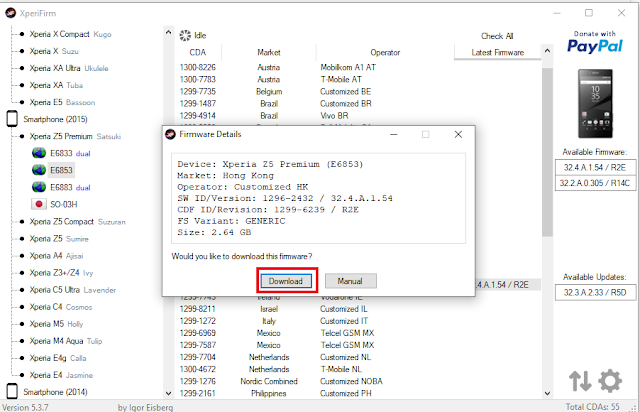This screenshot has height=412, width=640.
Task: Select Xperia Z5 Premium Satsuki
Action: click(75, 136)
